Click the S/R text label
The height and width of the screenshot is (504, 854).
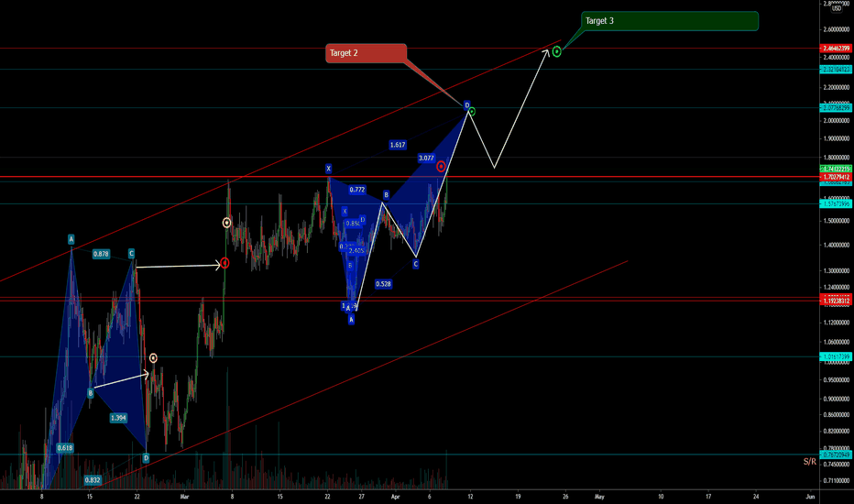pos(809,462)
